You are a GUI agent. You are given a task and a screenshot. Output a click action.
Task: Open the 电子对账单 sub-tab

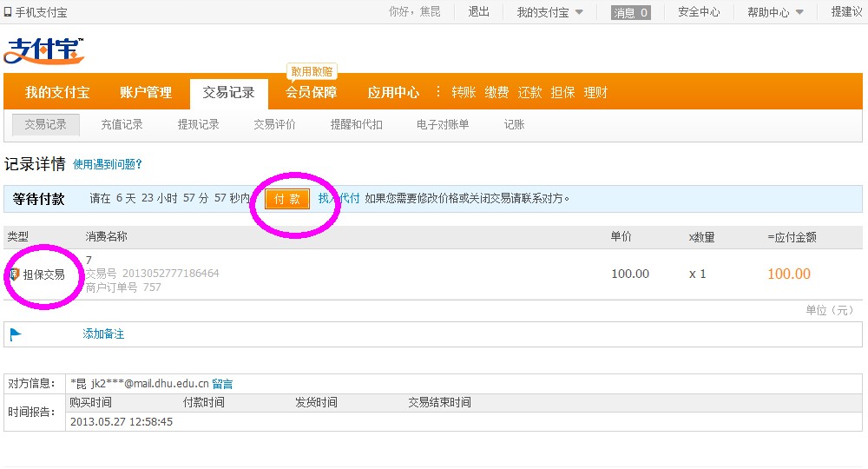point(443,124)
